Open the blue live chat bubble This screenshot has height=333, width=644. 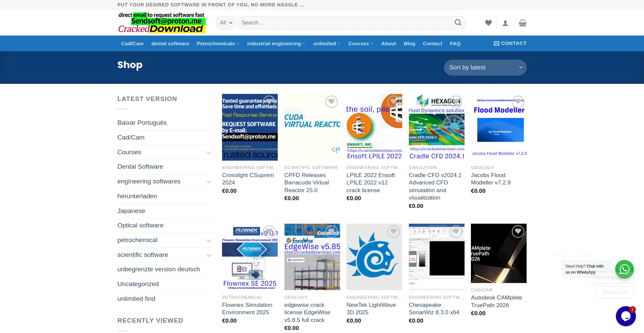pos(626,316)
